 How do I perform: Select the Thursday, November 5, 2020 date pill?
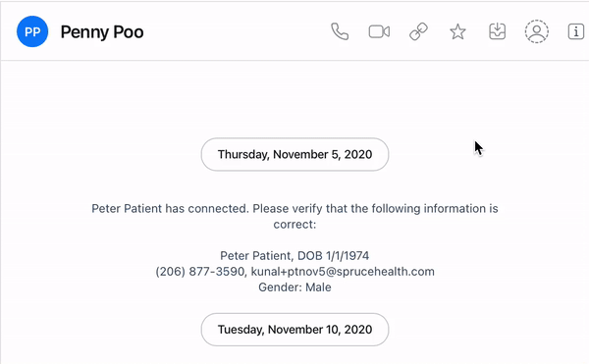(294, 154)
